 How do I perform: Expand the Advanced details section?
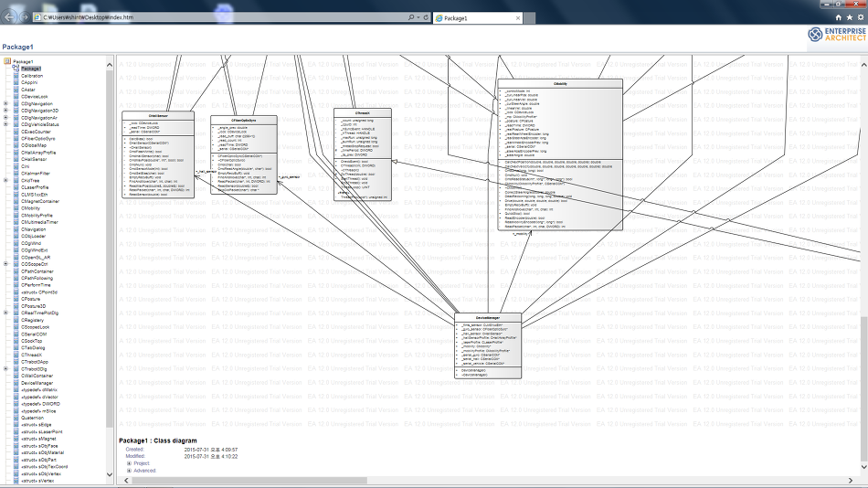[x=129, y=471]
